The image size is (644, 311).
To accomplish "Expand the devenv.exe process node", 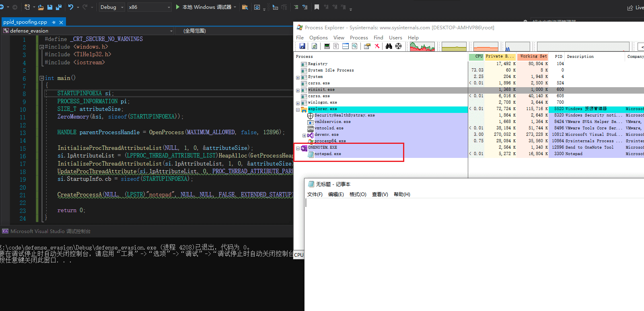I will [x=304, y=135].
